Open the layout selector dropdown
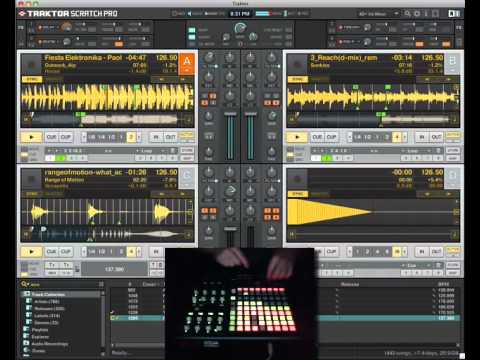480x360 pixels. [378, 14]
